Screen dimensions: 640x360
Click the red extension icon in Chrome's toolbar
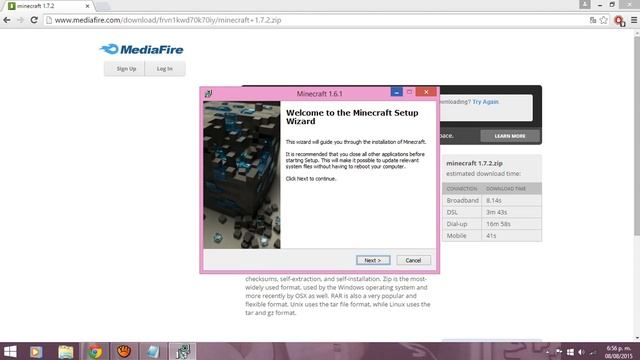pos(620,20)
